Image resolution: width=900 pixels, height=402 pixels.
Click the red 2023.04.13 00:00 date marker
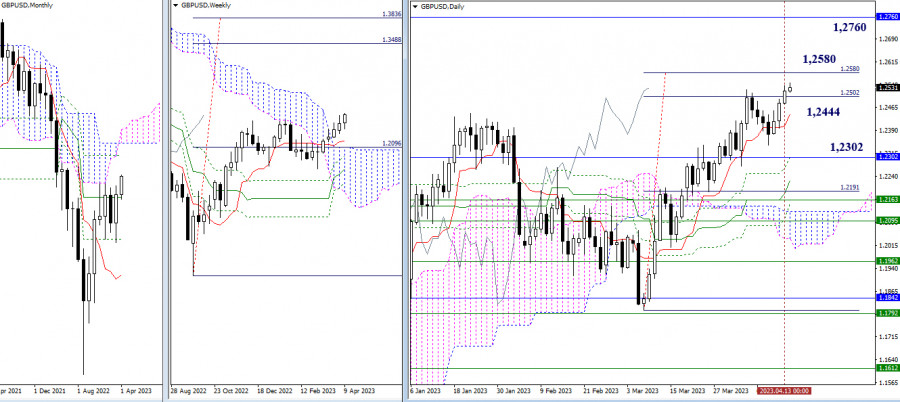point(784,390)
